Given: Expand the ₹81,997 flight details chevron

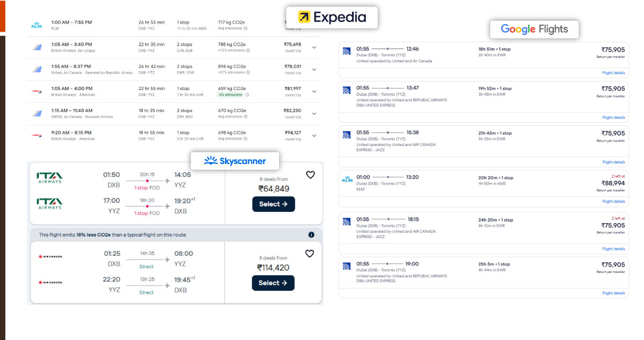Looking at the screenshot, I should (314, 91).
